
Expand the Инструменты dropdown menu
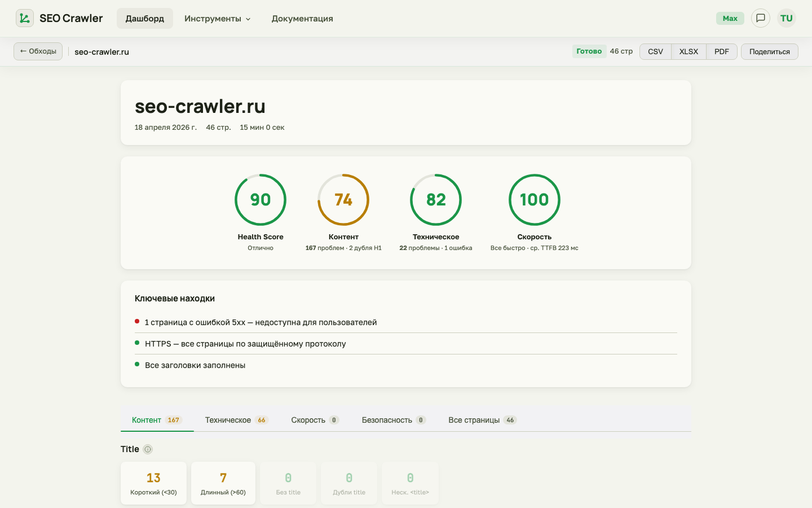[x=217, y=19]
